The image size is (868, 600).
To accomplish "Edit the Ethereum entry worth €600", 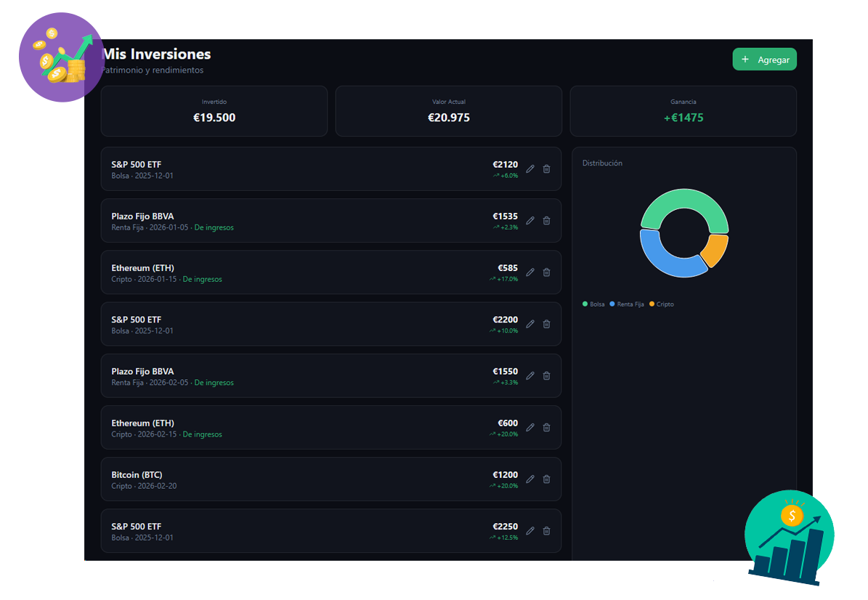I will [530, 427].
